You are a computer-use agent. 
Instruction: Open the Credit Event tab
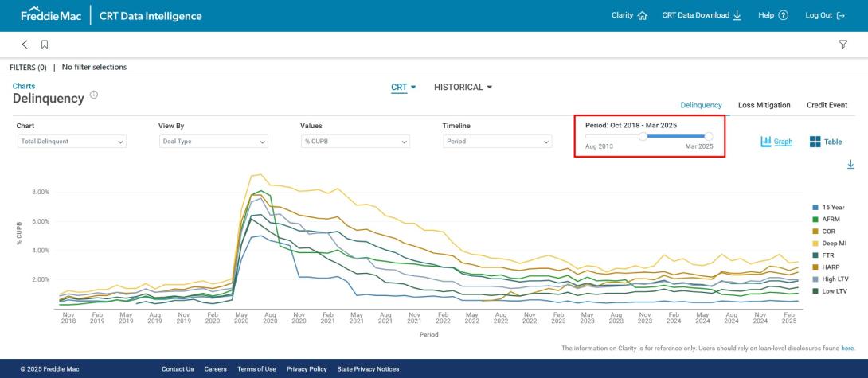pos(827,105)
